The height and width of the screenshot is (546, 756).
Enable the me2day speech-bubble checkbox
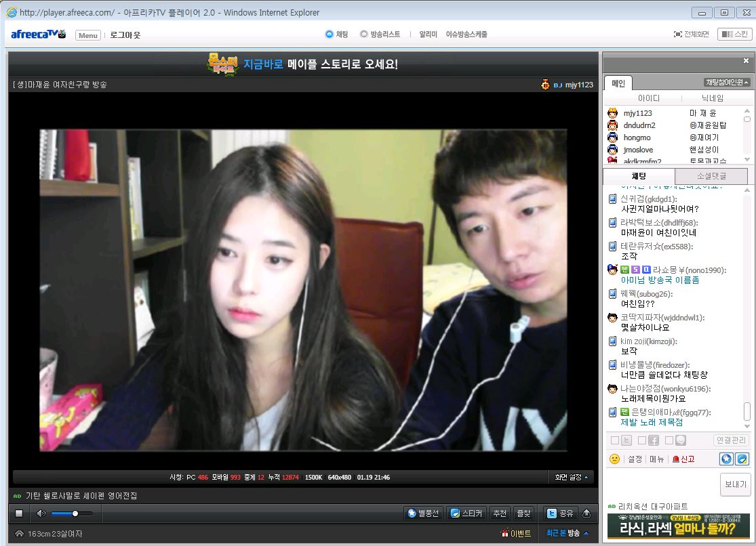pyautogui.click(x=669, y=440)
